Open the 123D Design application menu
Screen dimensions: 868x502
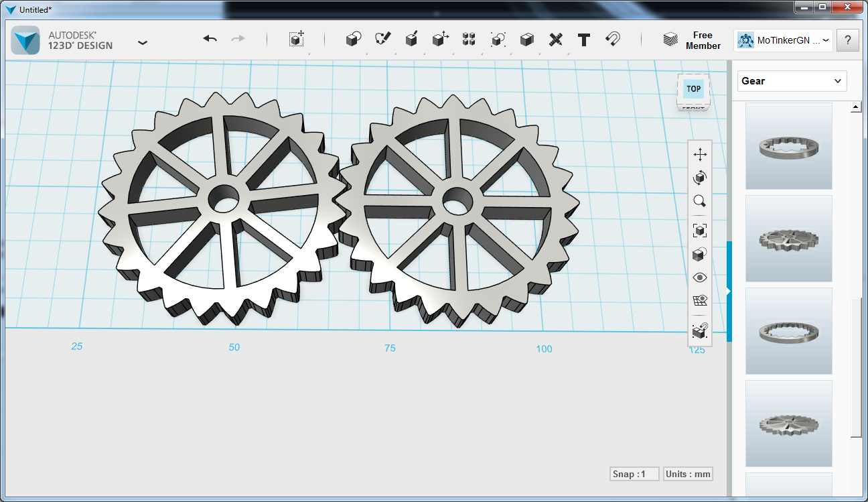(142, 42)
